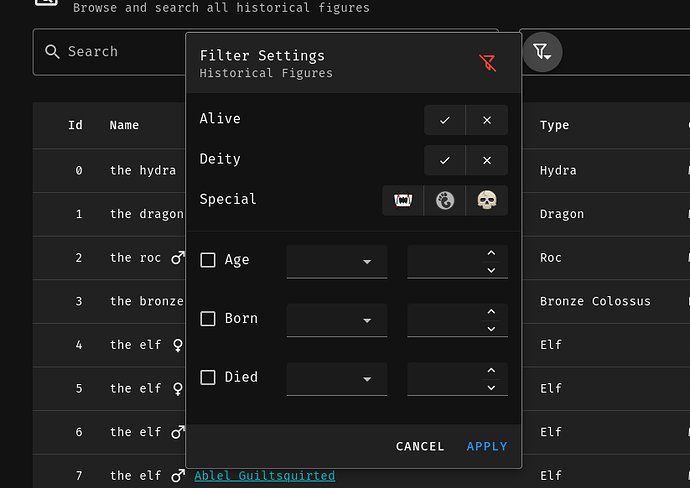The image size is (690, 488).
Task: Open the Born comparison dropdown
Action: [x=337, y=320]
